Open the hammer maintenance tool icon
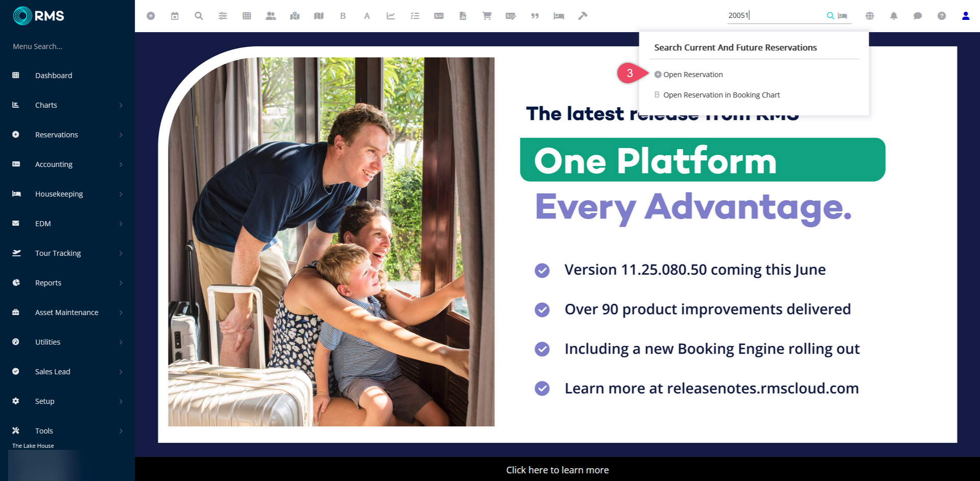 [583, 16]
